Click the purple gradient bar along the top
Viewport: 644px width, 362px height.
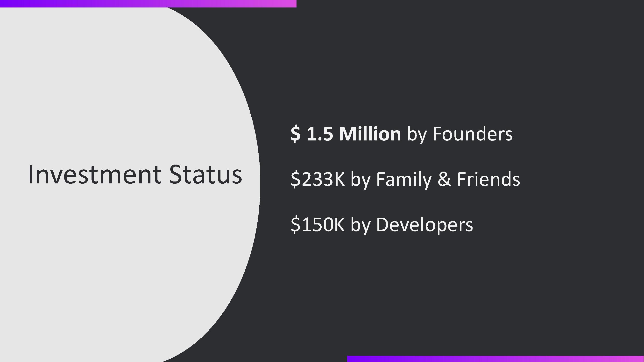[148, 3]
